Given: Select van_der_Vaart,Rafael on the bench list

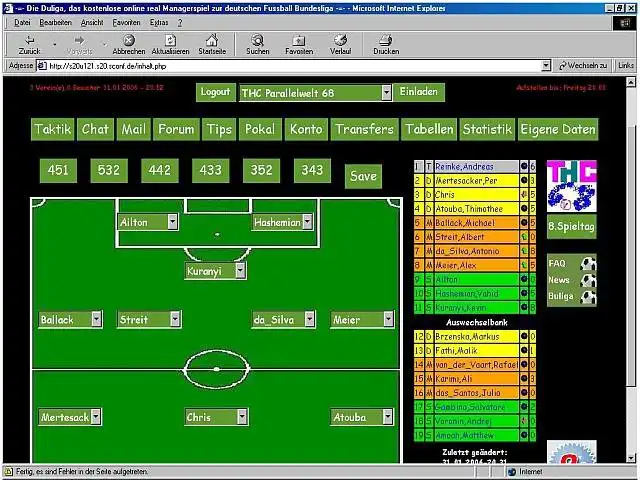Looking at the screenshot, I should 475,364.
